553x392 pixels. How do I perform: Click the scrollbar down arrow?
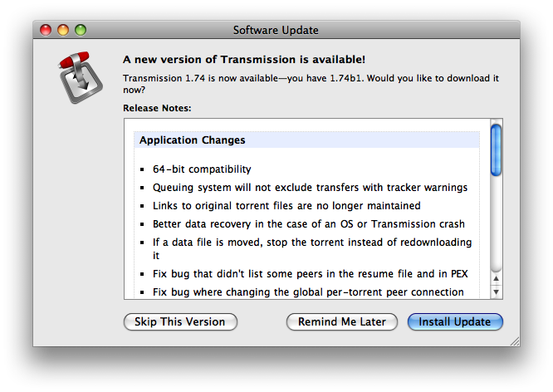496,292
